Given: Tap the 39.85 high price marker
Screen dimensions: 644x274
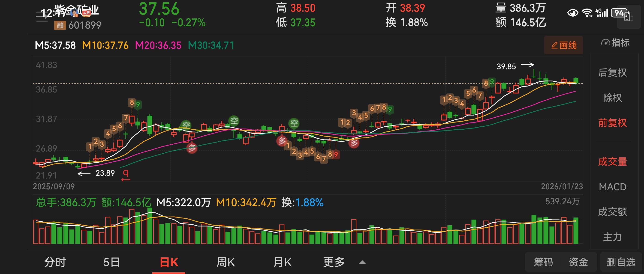Looking at the screenshot, I should pyautogui.click(x=506, y=66).
